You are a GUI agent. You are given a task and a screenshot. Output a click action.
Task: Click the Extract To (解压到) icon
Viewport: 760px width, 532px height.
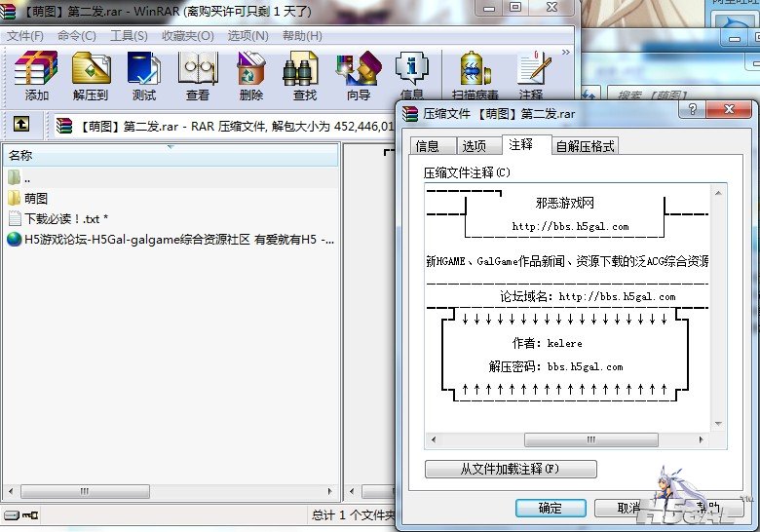pos(91,76)
